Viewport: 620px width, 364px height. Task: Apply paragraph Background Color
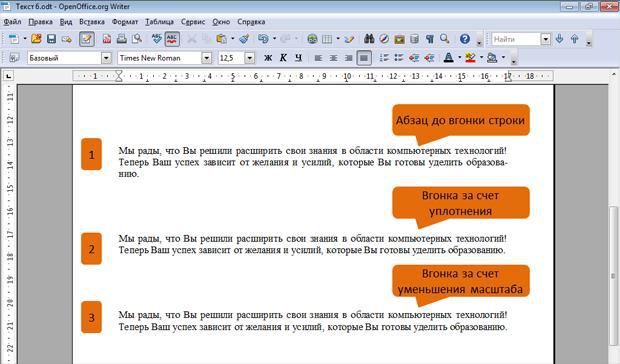pos(492,58)
